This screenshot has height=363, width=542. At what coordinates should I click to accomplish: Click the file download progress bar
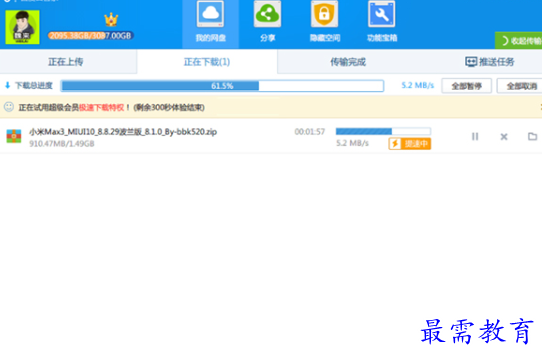[383, 131]
